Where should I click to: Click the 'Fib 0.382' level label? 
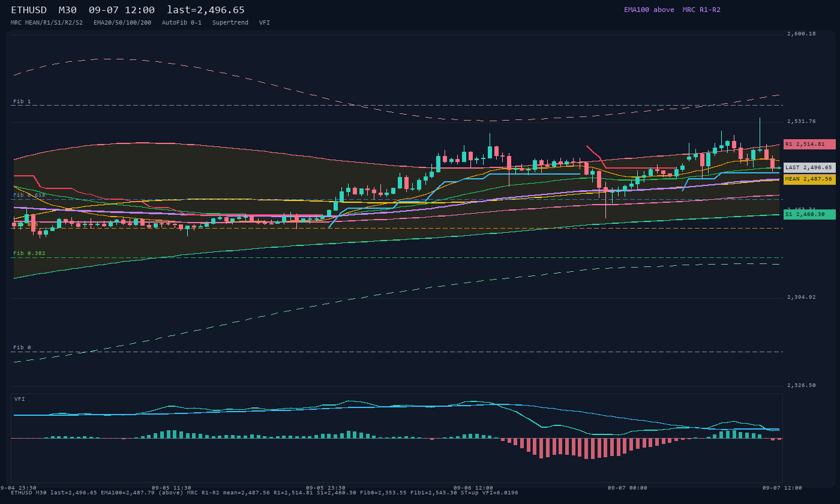tap(29, 253)
